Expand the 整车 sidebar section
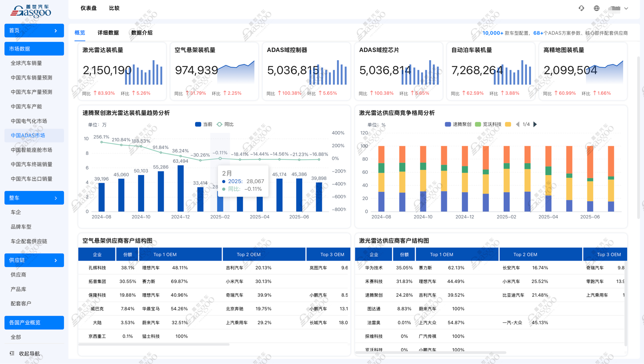This screenshot has width=644, height=364. click(34, 198)
